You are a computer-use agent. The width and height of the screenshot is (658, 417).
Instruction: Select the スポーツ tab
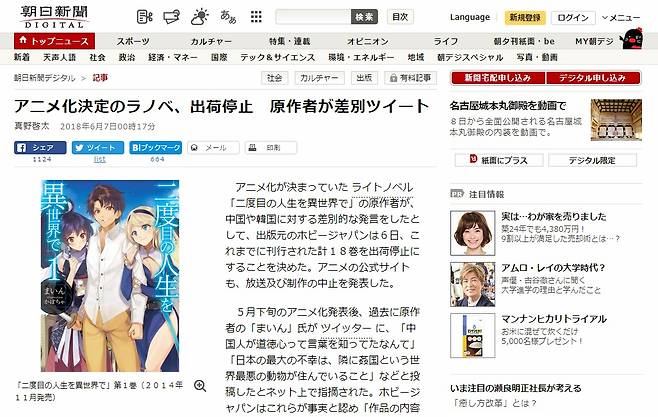[133, 41]
